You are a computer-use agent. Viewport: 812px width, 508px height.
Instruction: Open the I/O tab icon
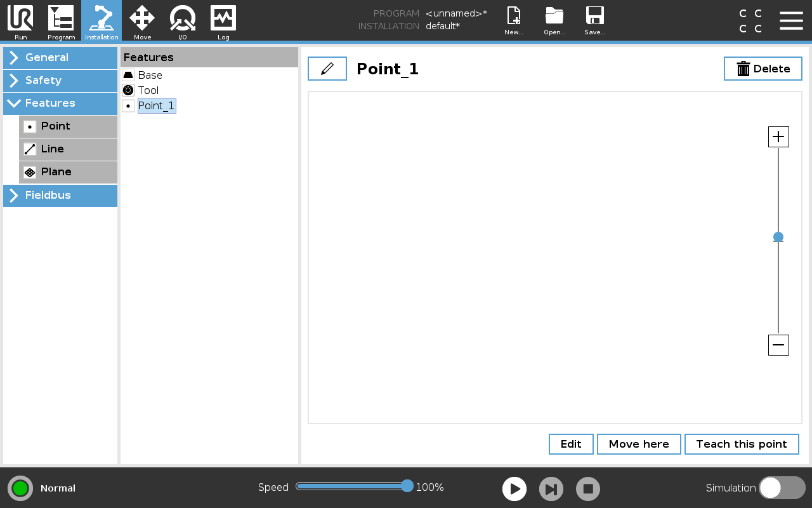[x=183, y=21]
